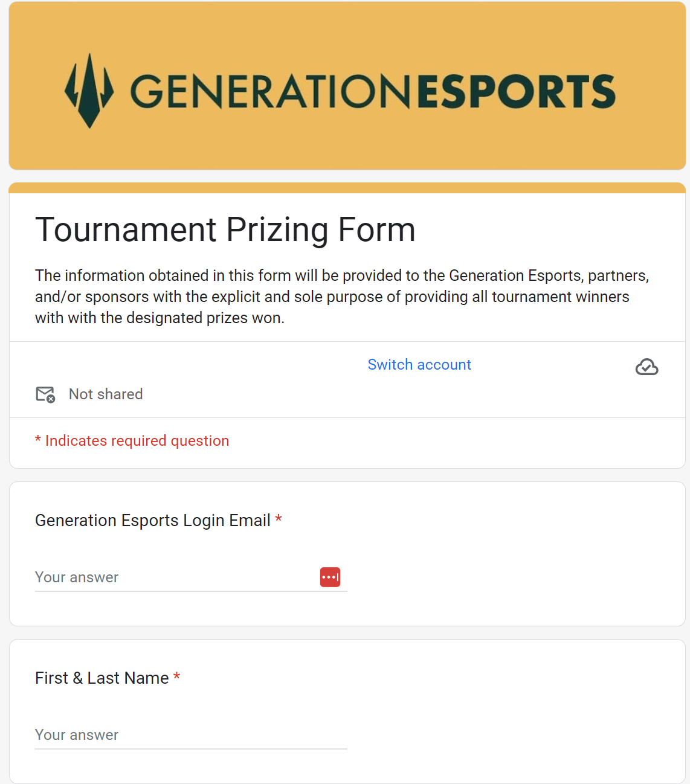Viewport: 690px width, 784px height.
Task: Click the bold ESPORTS word in the banner
Action: coord(517,92)
